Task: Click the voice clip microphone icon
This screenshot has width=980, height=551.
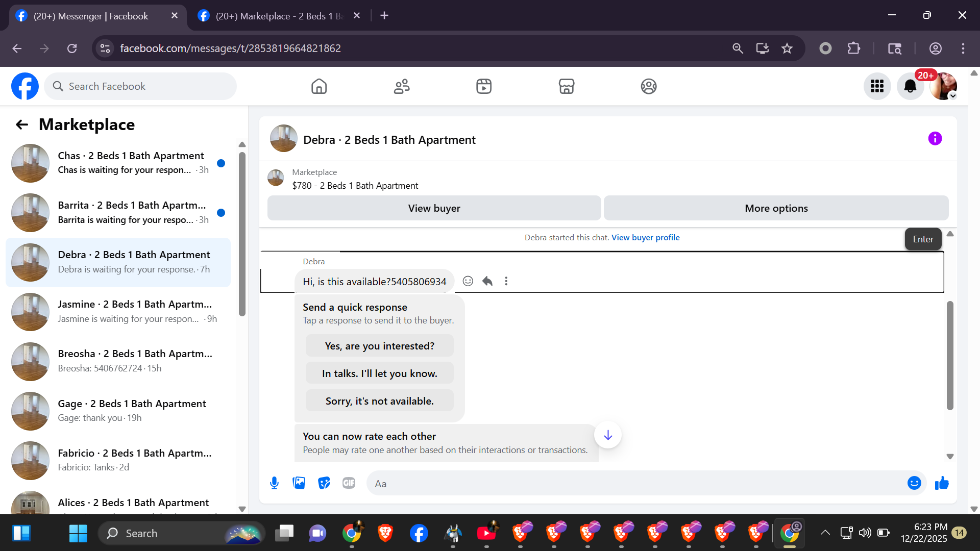Action: 274,483
